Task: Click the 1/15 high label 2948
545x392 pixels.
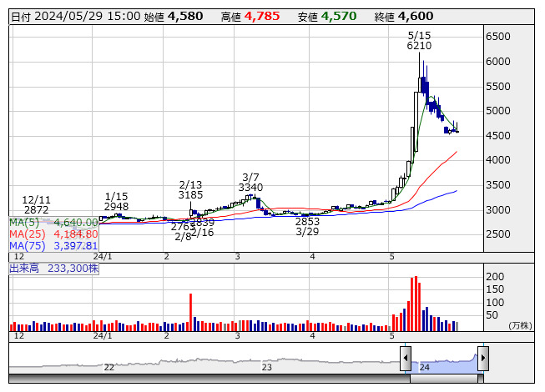Action: tap(116, 206)
